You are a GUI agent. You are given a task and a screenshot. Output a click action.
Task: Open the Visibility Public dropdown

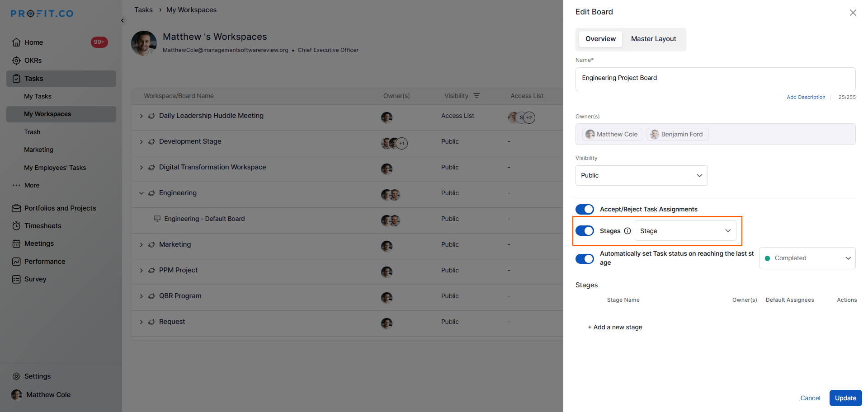(x=641, y=175)
